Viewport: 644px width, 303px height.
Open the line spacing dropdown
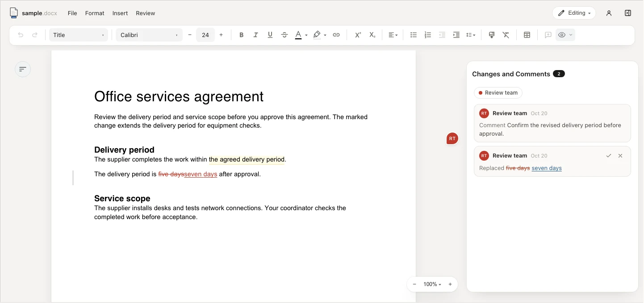tap(471, 35)
